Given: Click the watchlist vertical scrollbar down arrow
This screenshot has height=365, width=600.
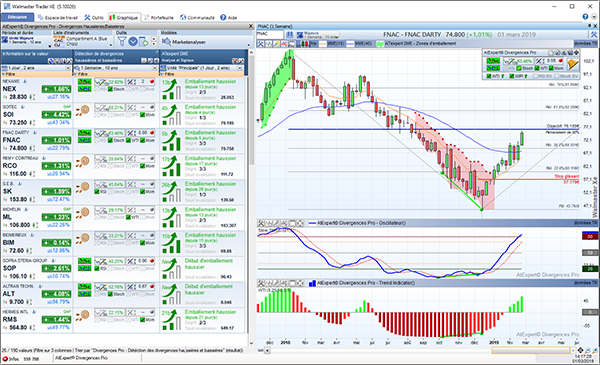Looking at the screenshot, I should coord(251,343).
